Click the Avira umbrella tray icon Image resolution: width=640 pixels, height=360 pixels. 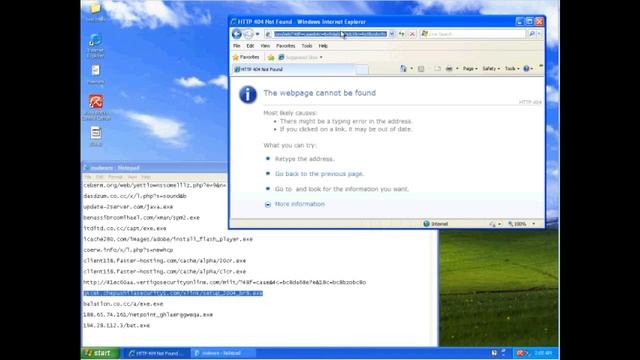pyautogui.click(x=520, y=353)
